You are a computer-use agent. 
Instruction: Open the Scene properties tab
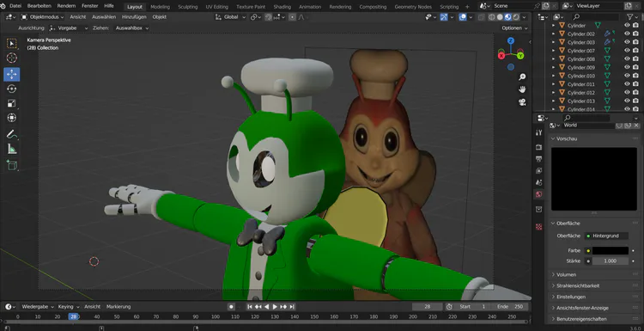539,182
